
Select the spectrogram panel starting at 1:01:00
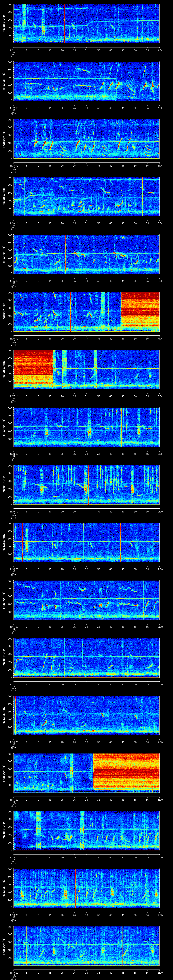pyautogui.click(x=86, y=24)
